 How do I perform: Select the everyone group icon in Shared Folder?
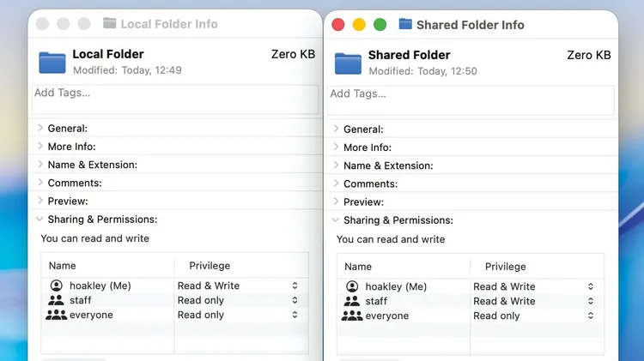click(352, 316)
